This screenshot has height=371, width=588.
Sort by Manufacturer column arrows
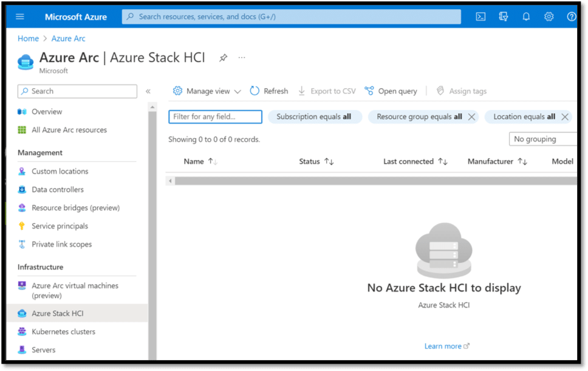tap(522, 161)
